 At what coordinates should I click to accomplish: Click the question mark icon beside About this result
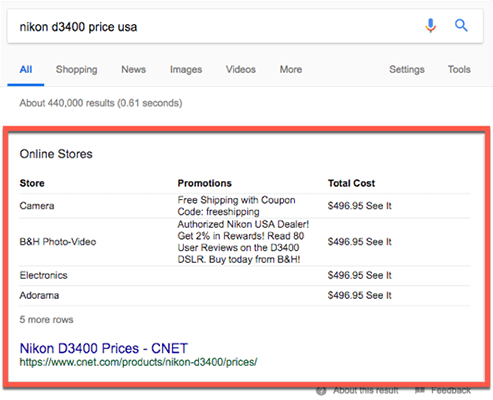click(x=321, y=391)
